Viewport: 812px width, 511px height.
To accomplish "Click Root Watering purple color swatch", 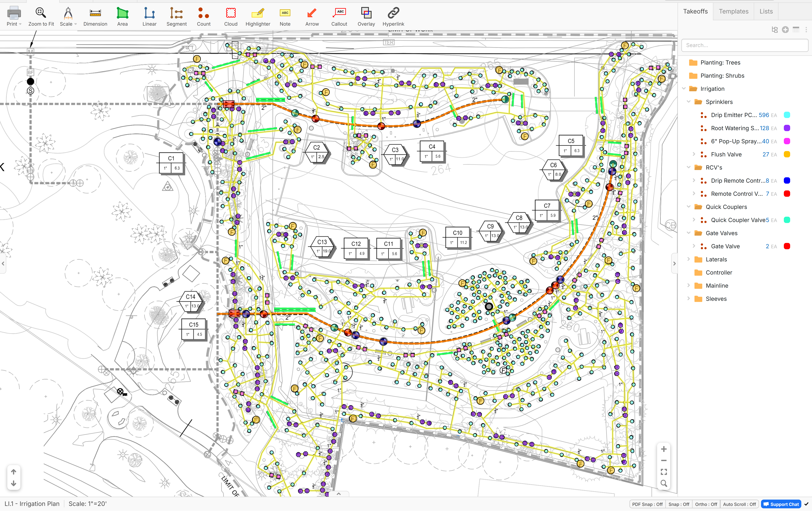I will point(787,128).
